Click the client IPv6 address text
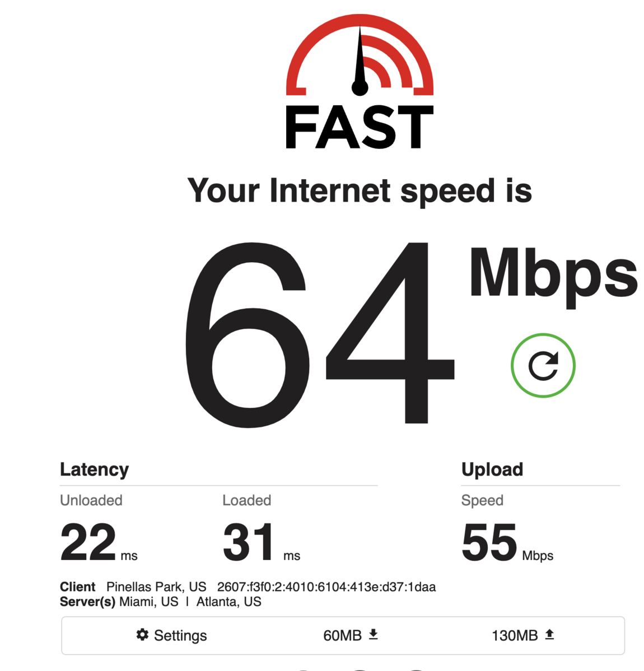644x671 pixels. coord(326,586)
